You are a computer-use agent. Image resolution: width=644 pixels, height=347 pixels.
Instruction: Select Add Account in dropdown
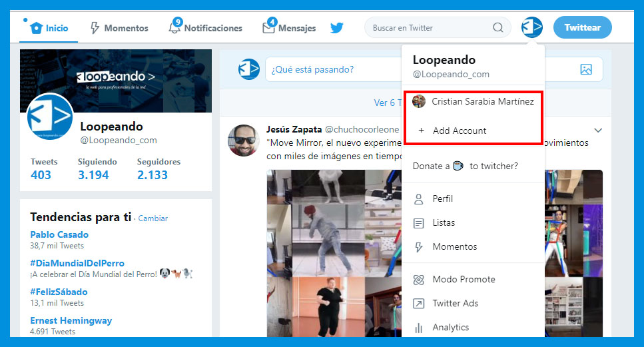click(x=473, y=131)
